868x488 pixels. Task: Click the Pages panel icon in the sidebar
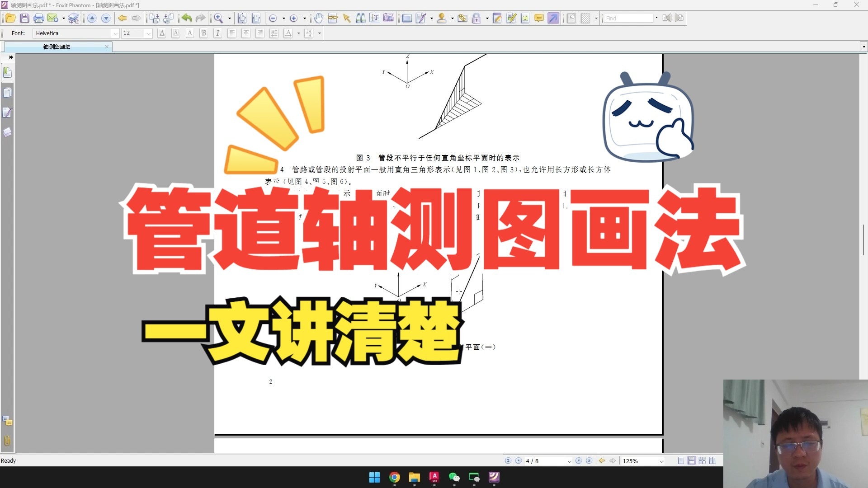(7, 92)
